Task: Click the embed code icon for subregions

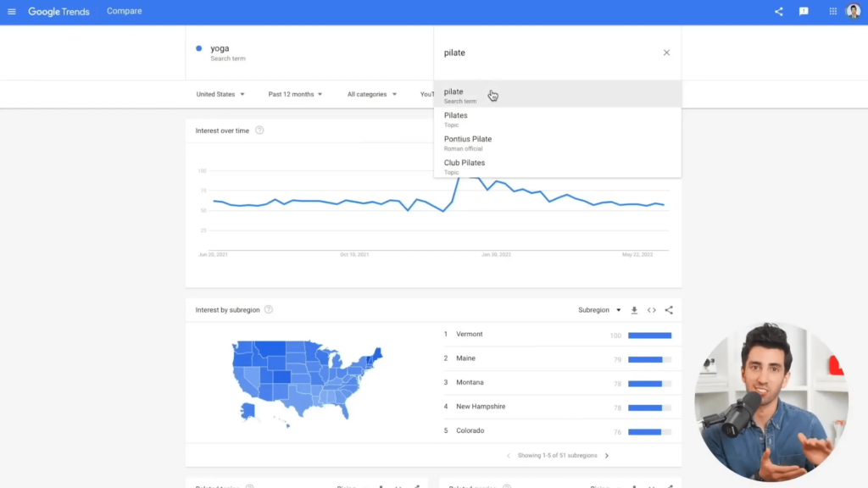Action: click(652, 310)
